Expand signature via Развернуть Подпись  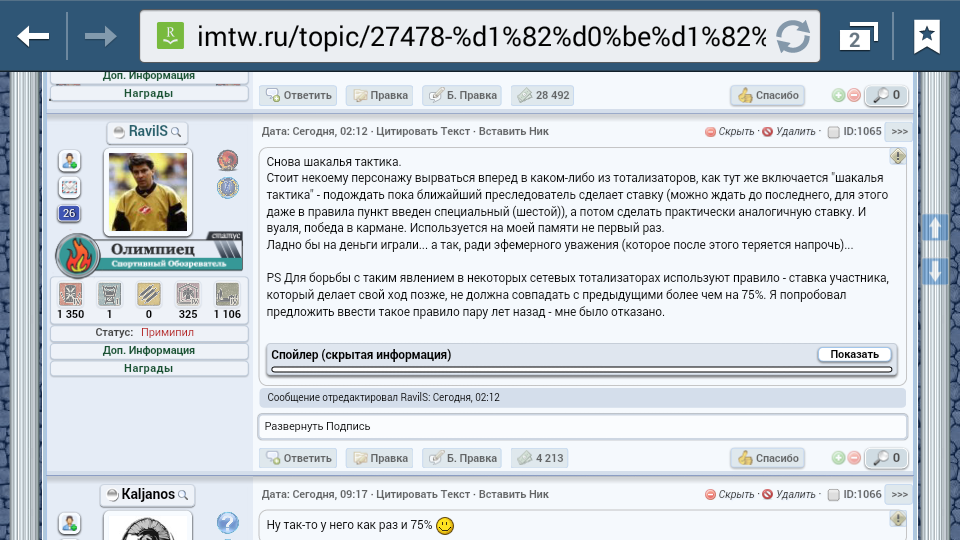[x=317, y=426]
